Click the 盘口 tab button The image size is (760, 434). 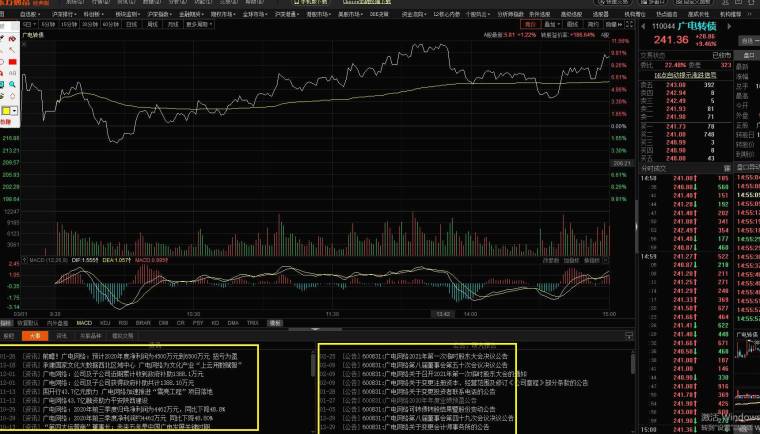[x=749, y=56]
